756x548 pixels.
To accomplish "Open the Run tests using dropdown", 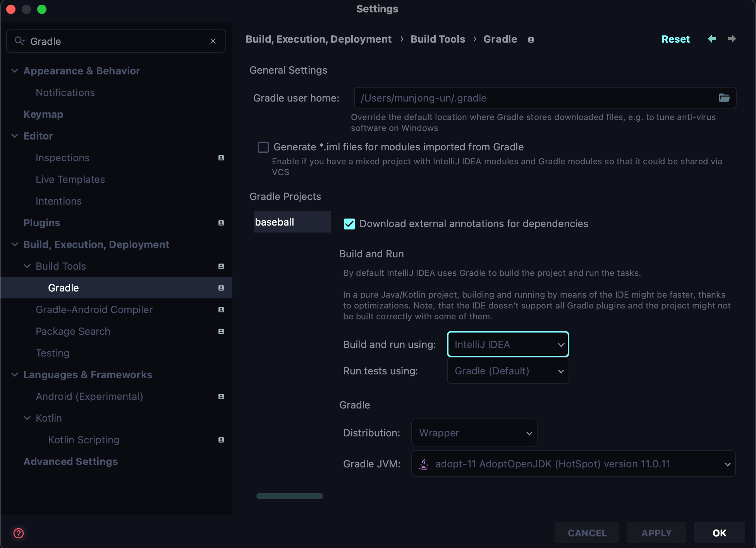I will pyautogui.click(x=508, y=371).
